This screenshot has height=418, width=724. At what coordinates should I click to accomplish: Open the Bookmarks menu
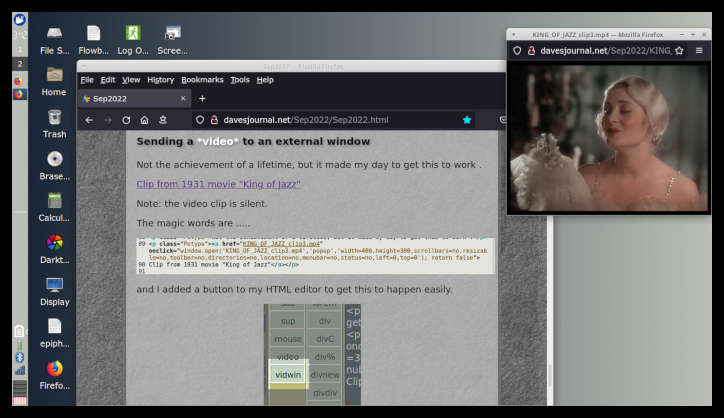tap(202, 80)
